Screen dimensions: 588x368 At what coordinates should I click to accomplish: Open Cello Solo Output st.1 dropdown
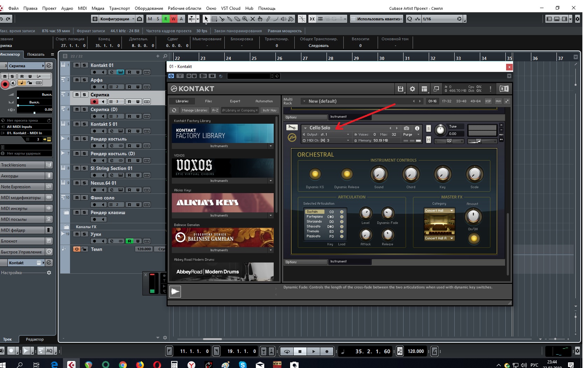(326, 135)
